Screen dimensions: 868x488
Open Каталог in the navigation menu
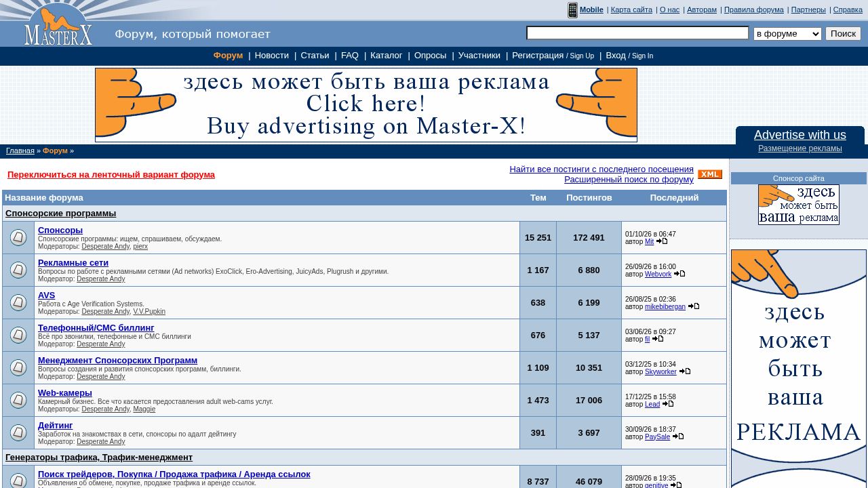pos(387,56)
